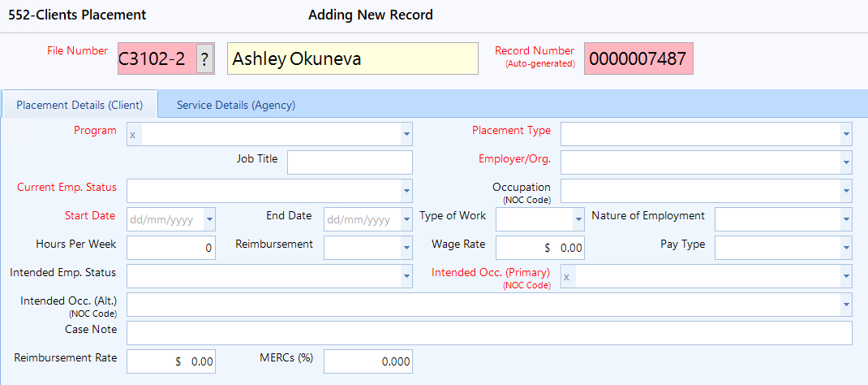
Task: Open the Type of Work dropdown
Action: (578, 219)
